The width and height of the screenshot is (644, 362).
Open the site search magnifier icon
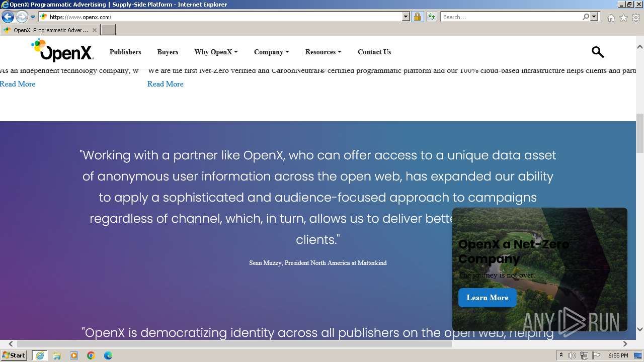pos(598,52)
